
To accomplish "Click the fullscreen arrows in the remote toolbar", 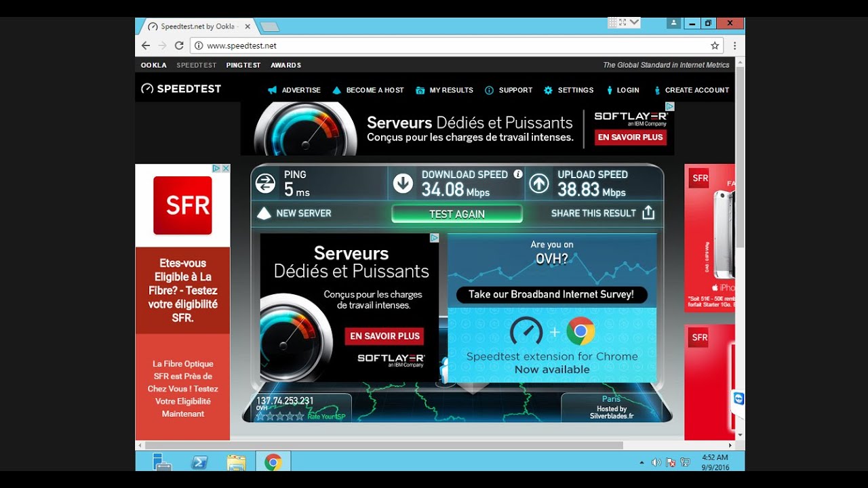I will click(623, 22).
